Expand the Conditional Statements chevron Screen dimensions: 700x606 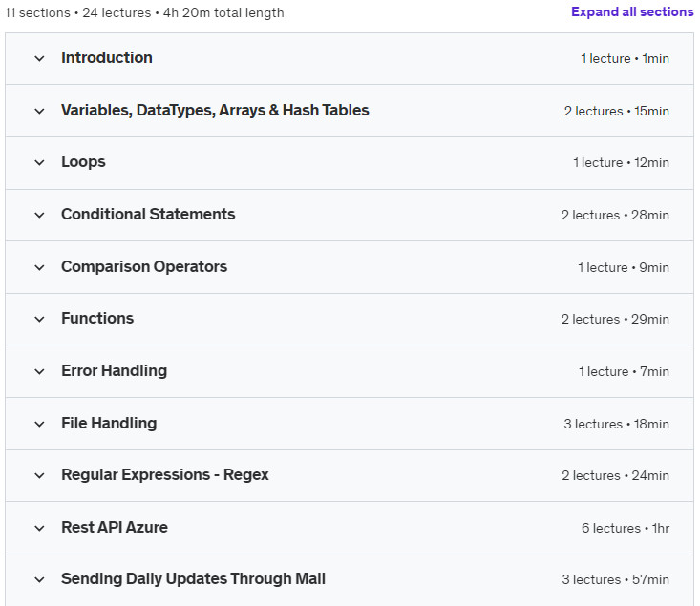coord(39,215)
